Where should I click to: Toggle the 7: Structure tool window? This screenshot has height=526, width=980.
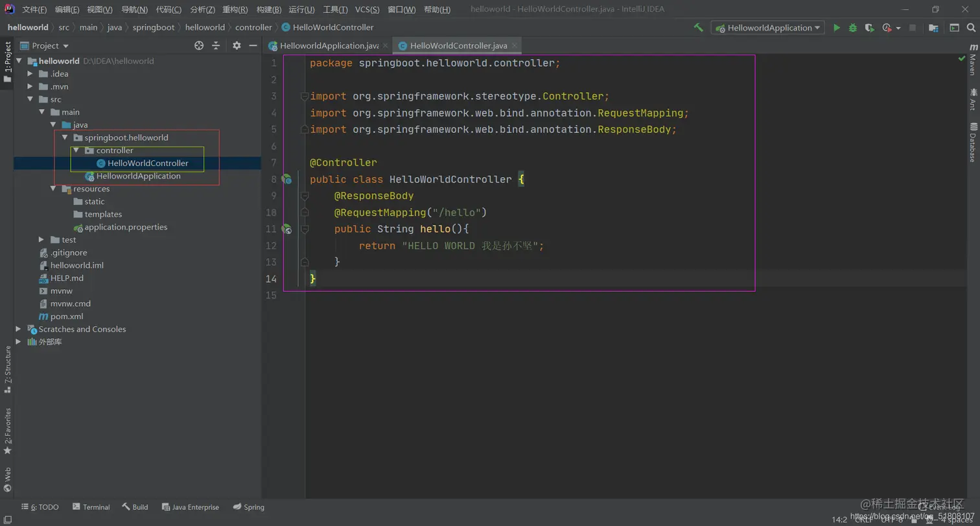pos(8,369)
